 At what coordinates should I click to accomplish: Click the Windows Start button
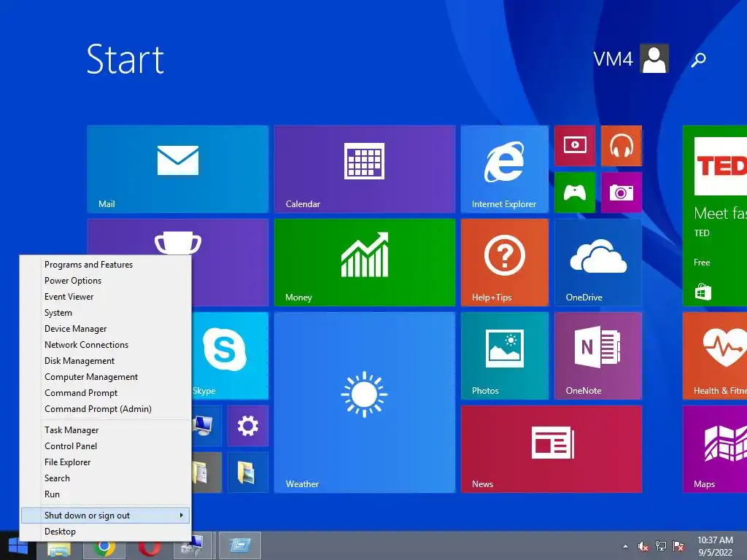[x=18, y=545]
